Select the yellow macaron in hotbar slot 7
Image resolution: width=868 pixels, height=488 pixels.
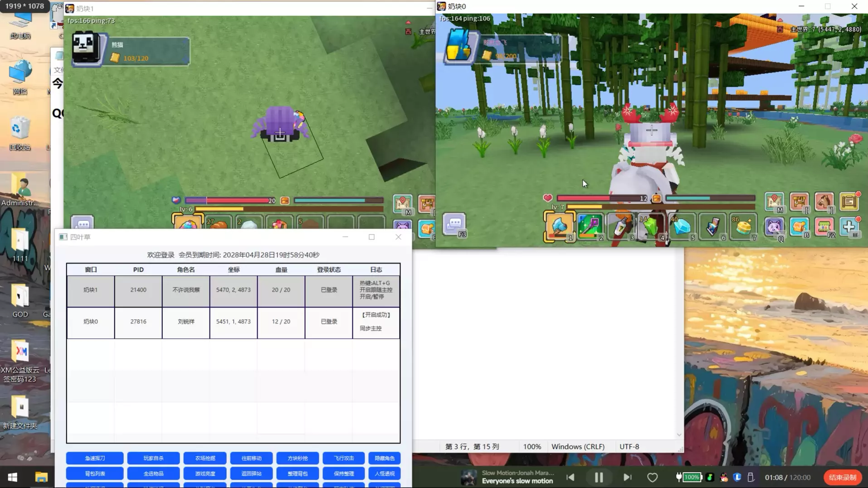(744, 227)
